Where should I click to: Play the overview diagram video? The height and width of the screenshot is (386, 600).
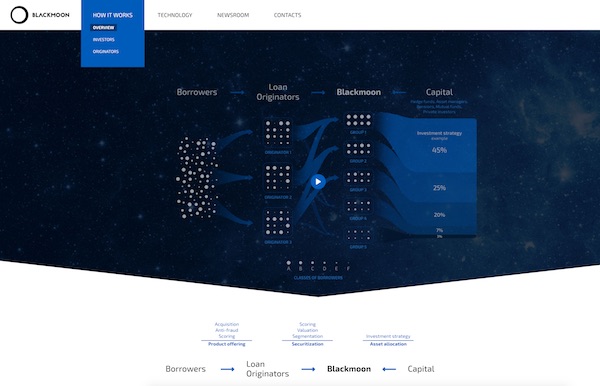[318, 182]
